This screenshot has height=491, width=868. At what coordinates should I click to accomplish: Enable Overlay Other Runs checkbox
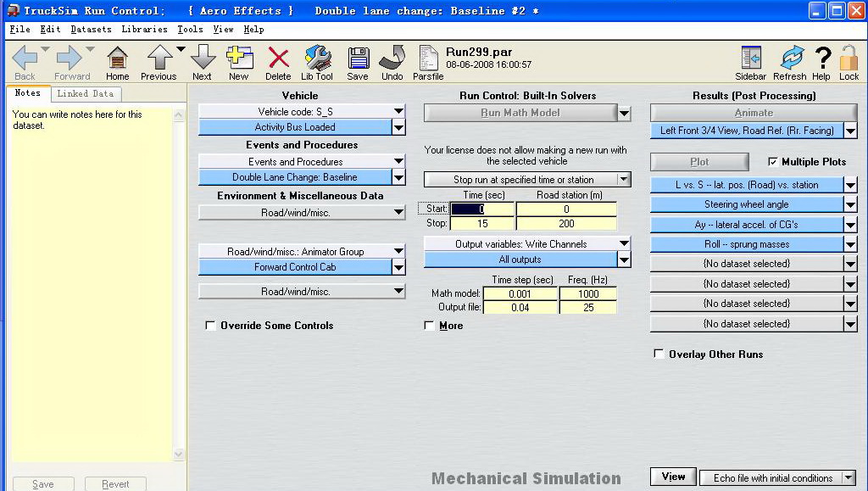click(x=659, y=354)
